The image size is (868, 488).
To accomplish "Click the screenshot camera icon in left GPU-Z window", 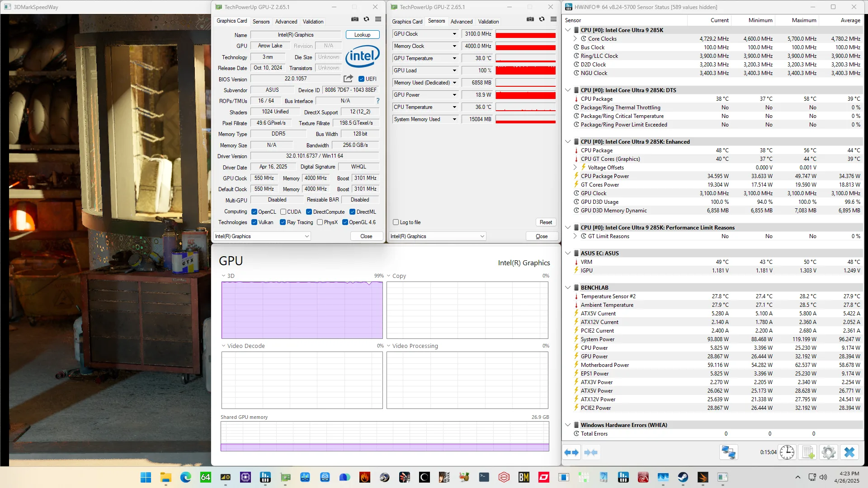I will 355,19.
